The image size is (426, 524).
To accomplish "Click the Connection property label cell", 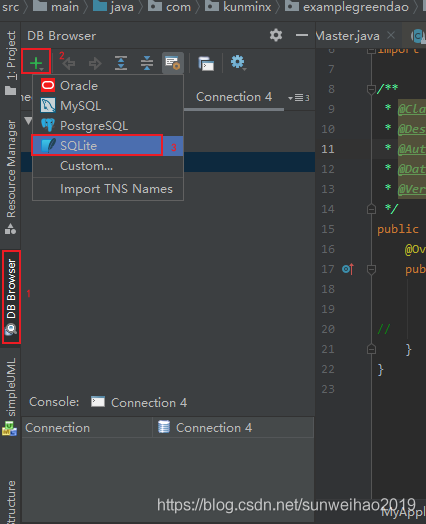I will pyautogui.click(x=87, y=427).
